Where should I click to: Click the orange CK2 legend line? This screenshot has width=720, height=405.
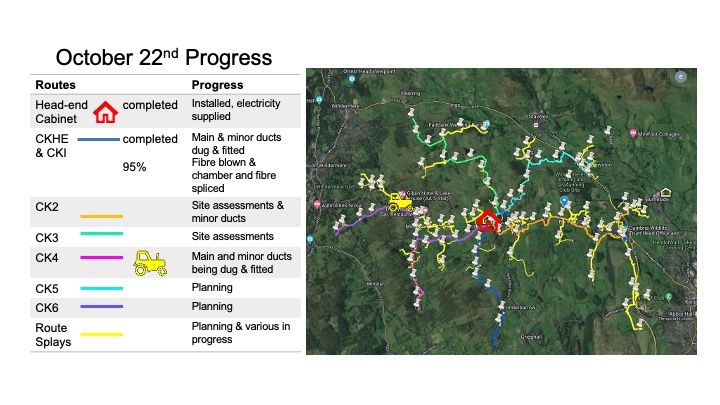pos(101,216)
